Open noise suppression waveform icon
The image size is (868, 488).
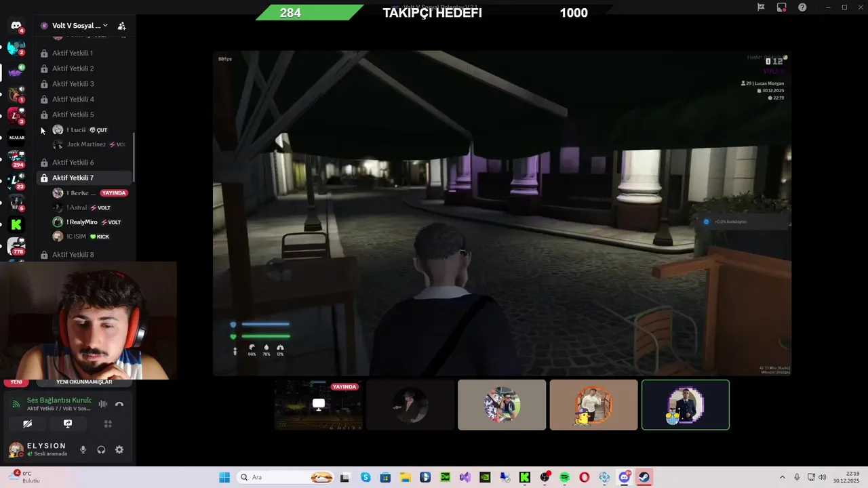[x=103, y=404]
